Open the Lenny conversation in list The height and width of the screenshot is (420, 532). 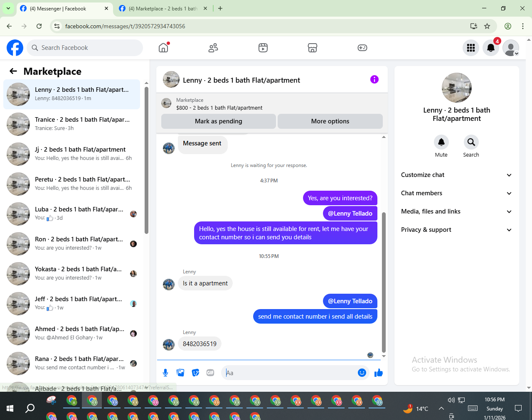(x=72, y=94)
